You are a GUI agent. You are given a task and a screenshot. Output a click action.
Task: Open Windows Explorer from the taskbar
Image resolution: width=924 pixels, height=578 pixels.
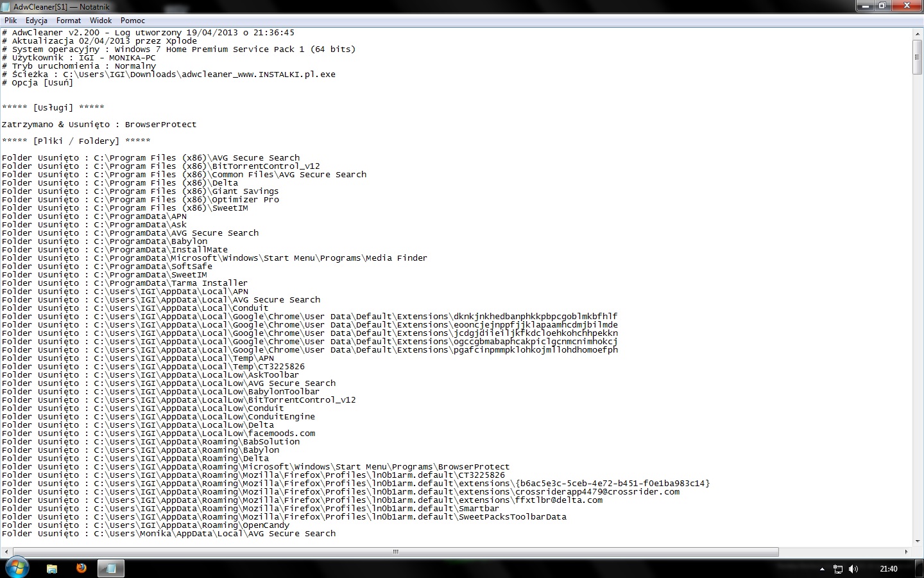pos(52,568)
